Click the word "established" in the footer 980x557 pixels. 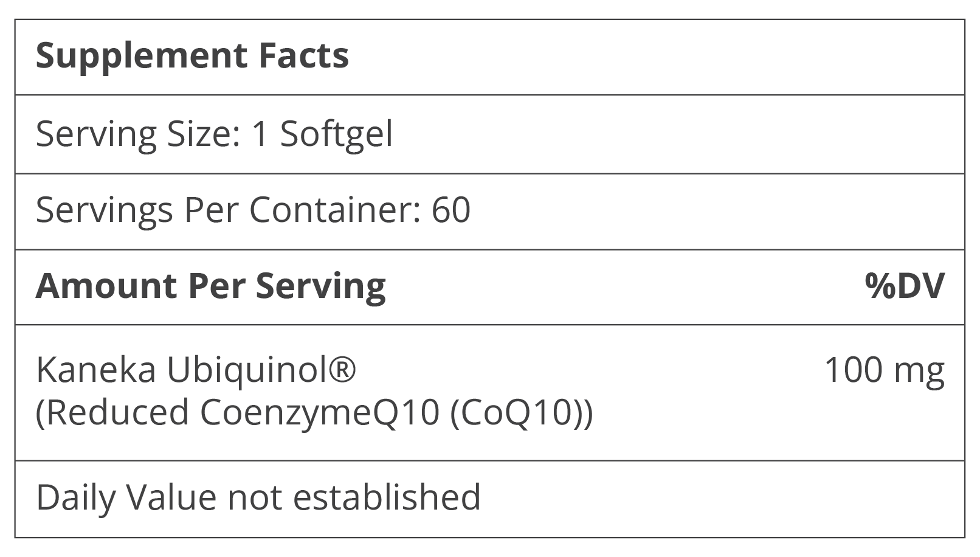(x=387, y=497)
